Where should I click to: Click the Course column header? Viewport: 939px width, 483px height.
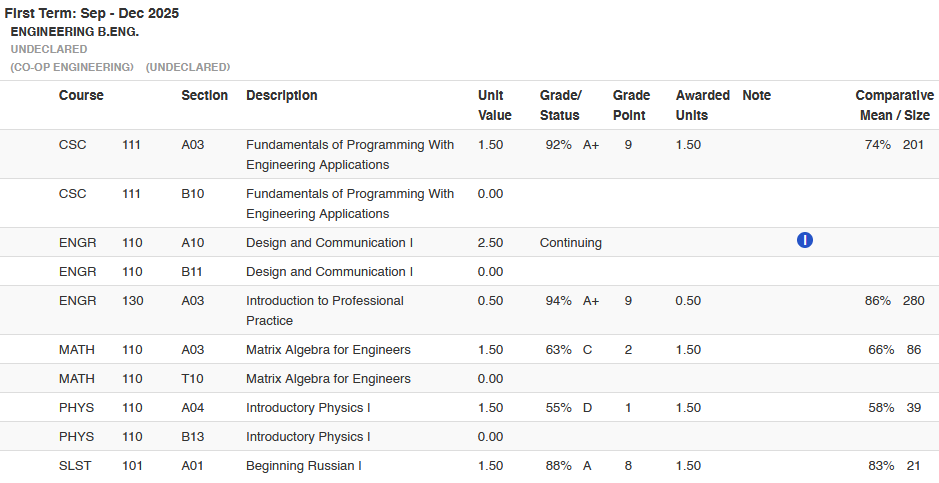pyautogui.click(x=81, y=96)
